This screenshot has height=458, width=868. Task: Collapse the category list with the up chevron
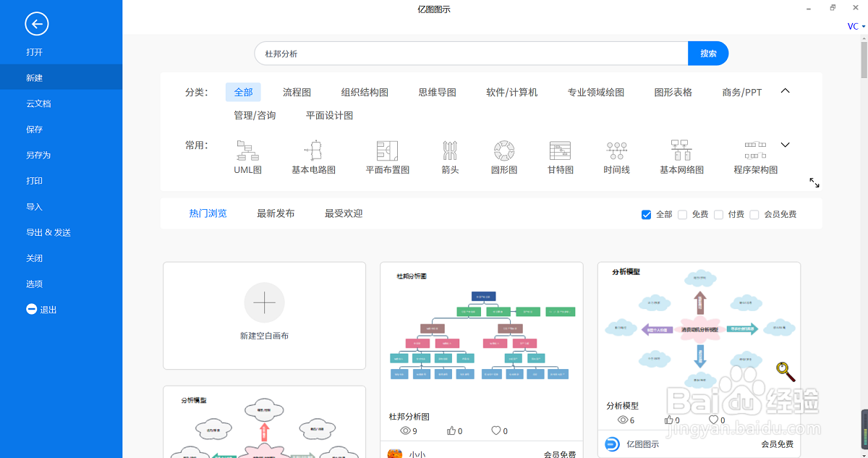point(786,91)
